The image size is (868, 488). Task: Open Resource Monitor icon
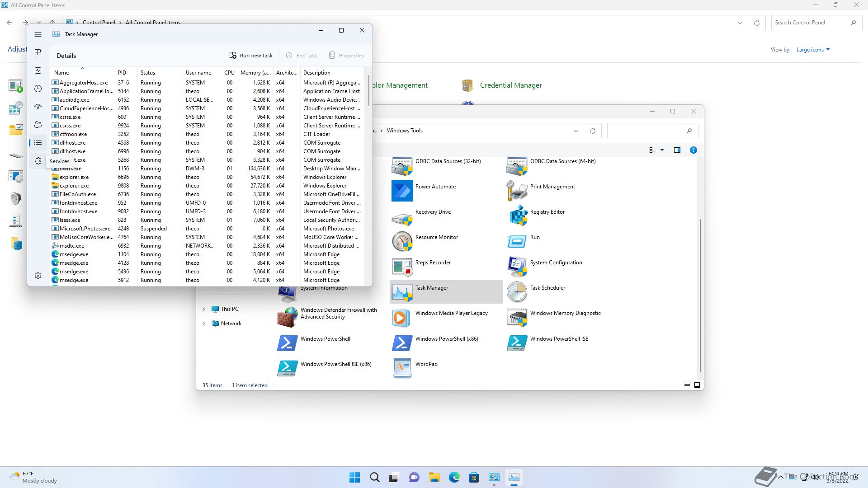pos(402,241)
